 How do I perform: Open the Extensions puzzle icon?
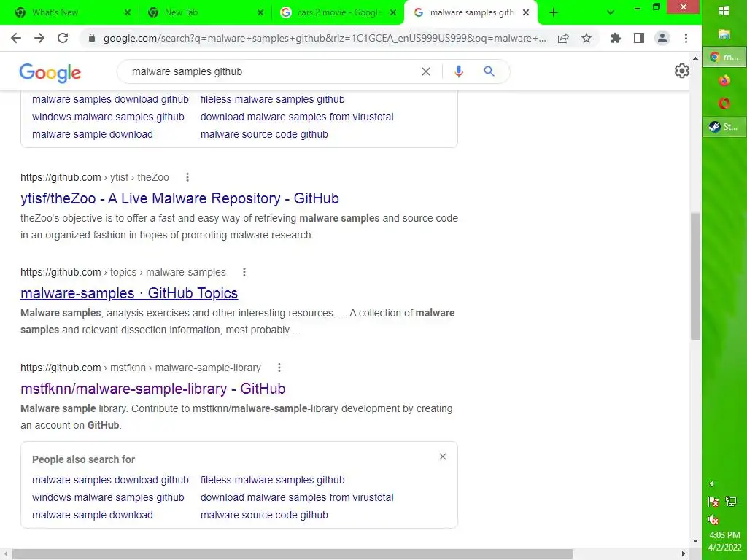pyautogui.click(x=616, y=38)
